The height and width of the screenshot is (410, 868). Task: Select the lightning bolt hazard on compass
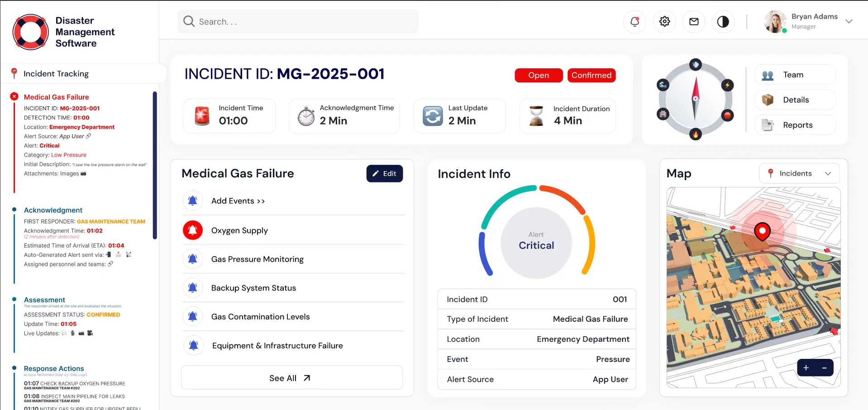coord(727,85)
